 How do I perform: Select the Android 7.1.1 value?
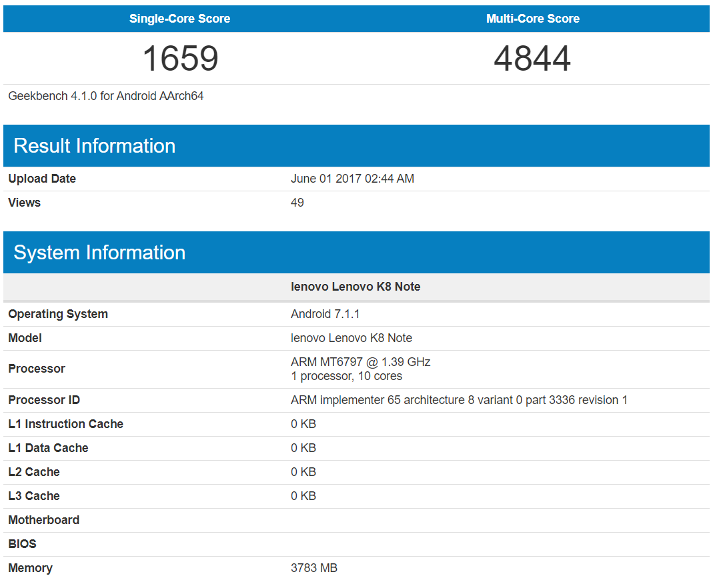(325, 314)
